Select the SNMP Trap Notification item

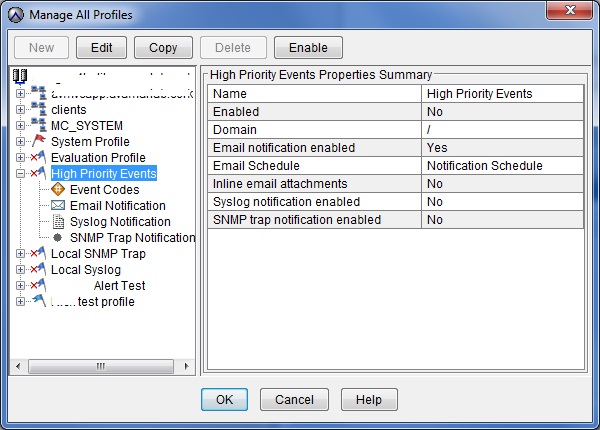click(x=132, y=238)
